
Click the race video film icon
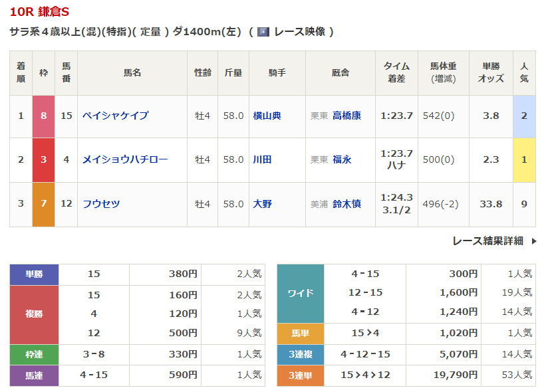263,31
